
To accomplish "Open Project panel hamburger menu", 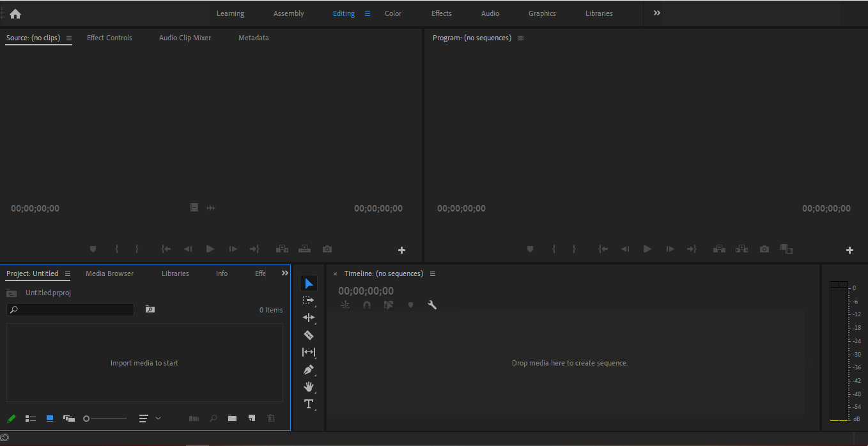I will [x=68, y=274].
